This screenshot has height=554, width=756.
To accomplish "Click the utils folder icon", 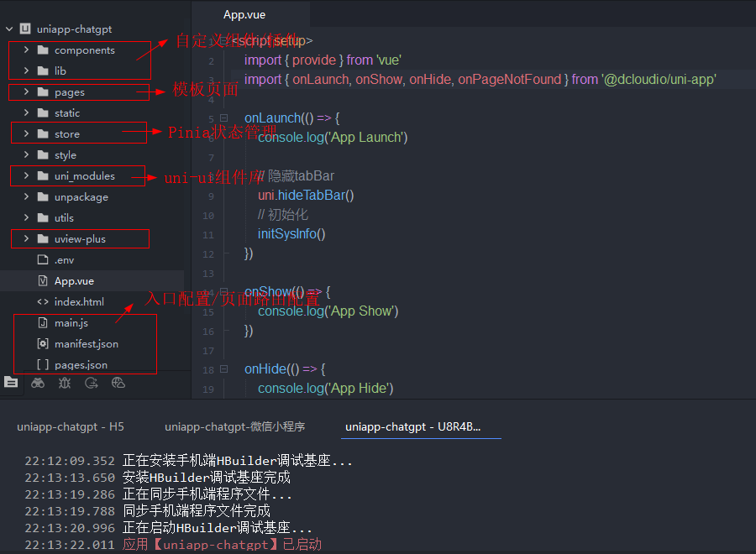I will [x=43, y=217].
